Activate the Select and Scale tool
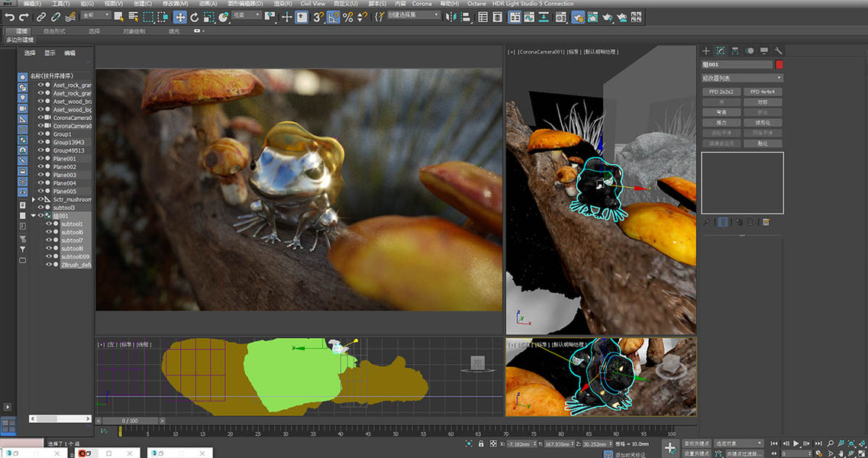This screenshot has height=458, width=868. (x=208, y=17)
